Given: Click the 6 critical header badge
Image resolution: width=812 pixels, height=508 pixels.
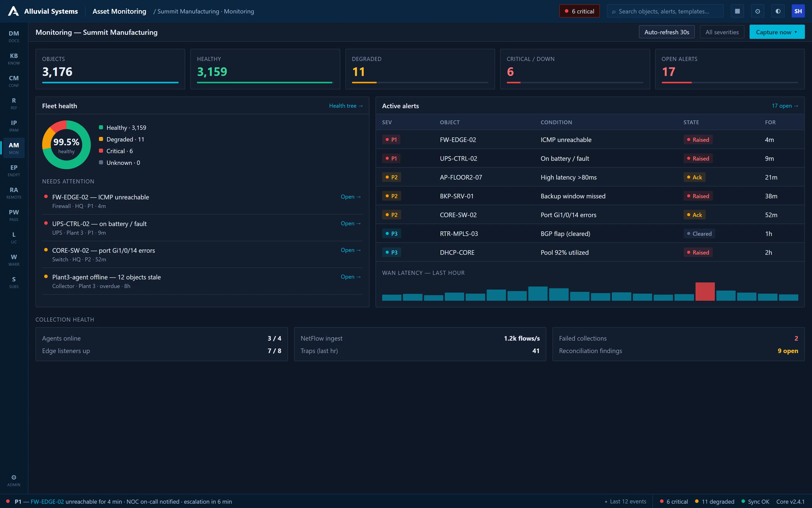Looking at the screenshot, I should point(579,11).
